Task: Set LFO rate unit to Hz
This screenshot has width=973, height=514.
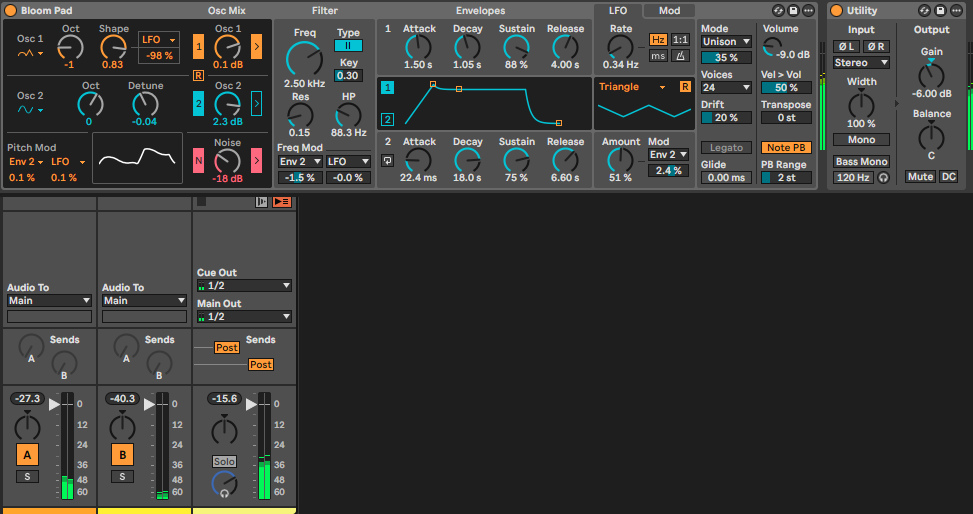Action: point(658,40)
